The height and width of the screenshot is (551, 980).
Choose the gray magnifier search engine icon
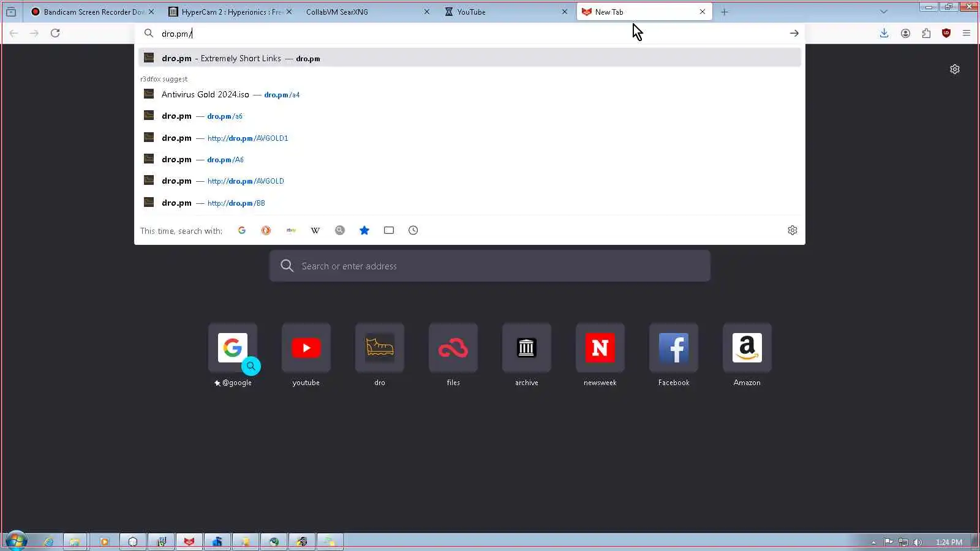pyautogui.click(x=340, y=231)
